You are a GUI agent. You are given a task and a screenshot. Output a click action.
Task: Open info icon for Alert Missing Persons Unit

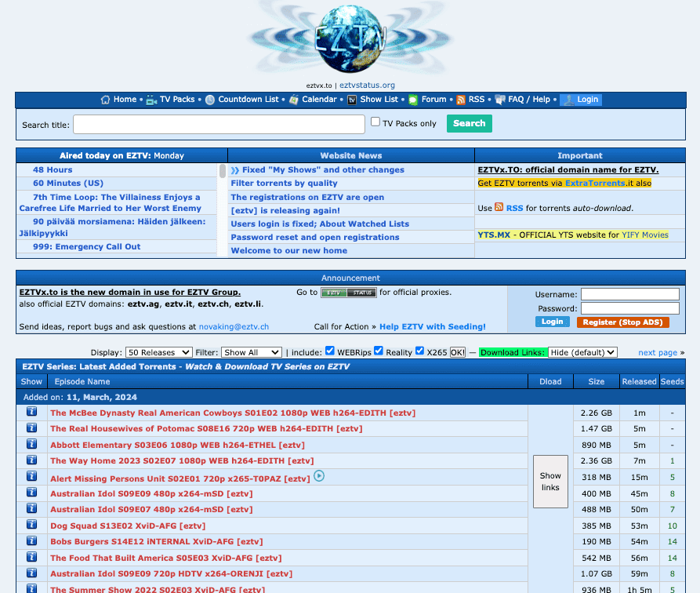coord(31,476)
